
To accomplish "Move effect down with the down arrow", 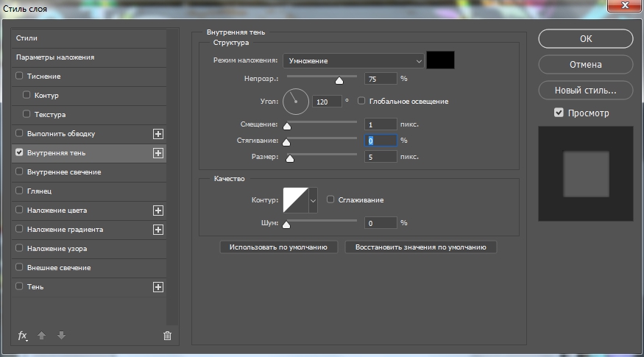I will click(x=61, y=335).
